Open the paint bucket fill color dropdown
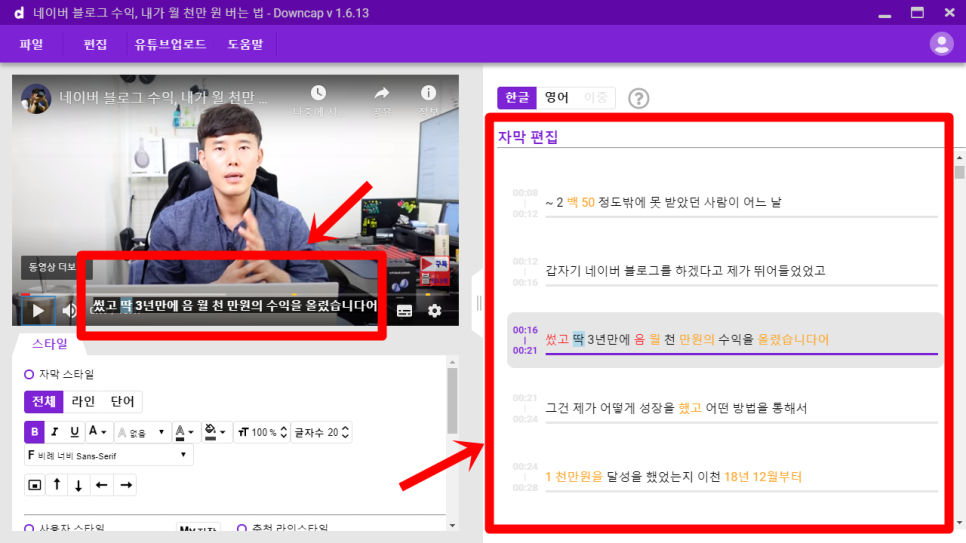The image size is (966, 543). [x=215, y=433]
